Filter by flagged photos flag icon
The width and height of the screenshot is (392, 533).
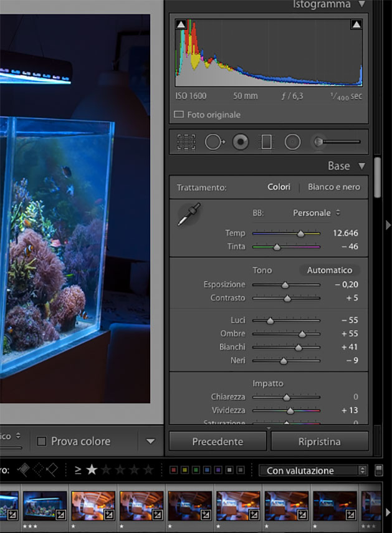(x=24, y=470)
